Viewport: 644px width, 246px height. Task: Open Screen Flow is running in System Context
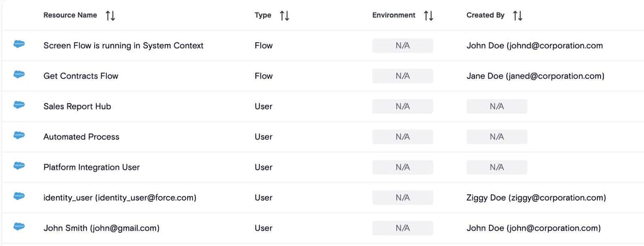(x=123, y=45)
